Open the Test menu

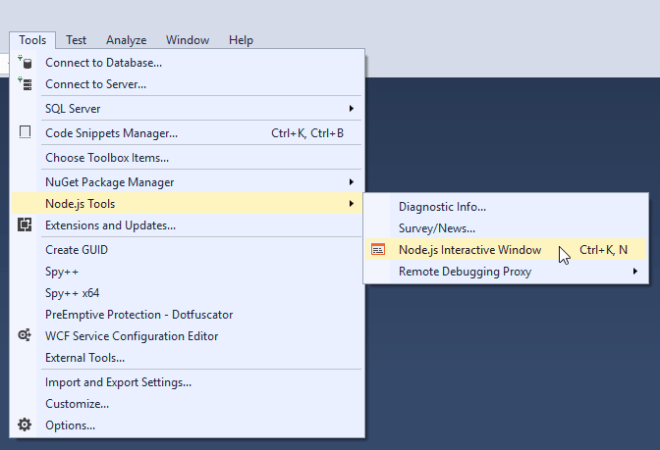pos(76,40)
